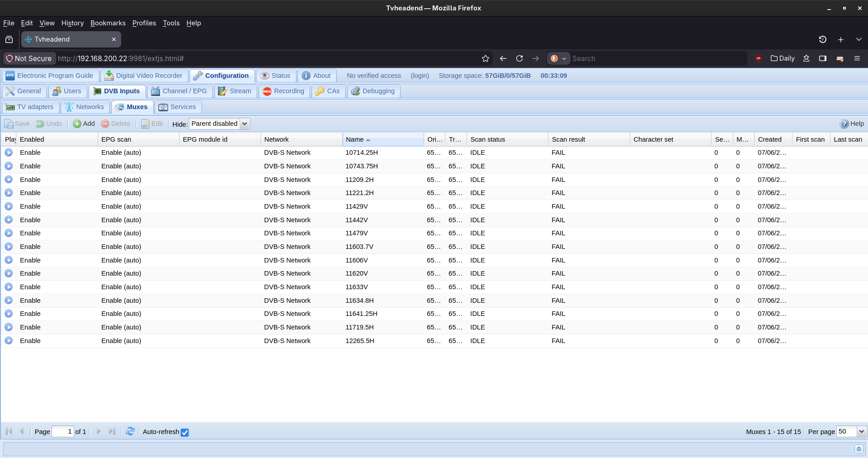868x458 pixels.
Task: Open the CAs configuration tab
Action: (x=328, y=91)
